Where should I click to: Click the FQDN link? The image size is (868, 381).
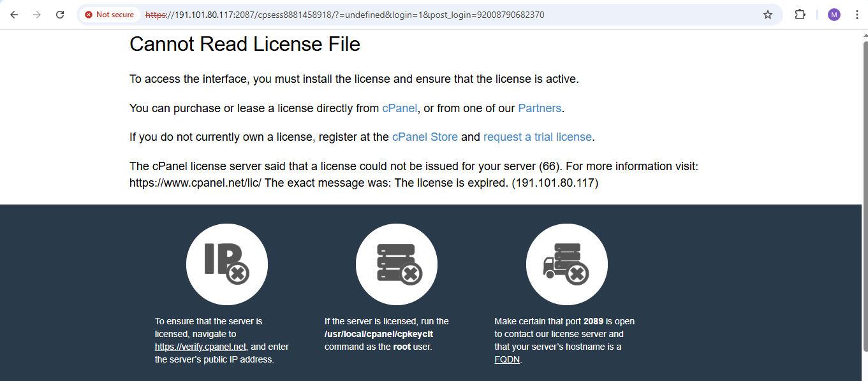(x=508, y=359)
